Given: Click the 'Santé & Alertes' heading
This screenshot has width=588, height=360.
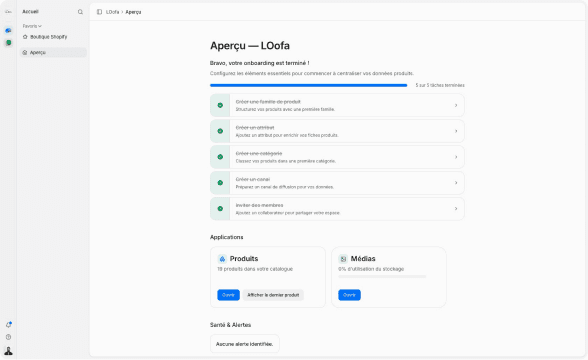Looking at the screenshot, I should click(230, 325).
